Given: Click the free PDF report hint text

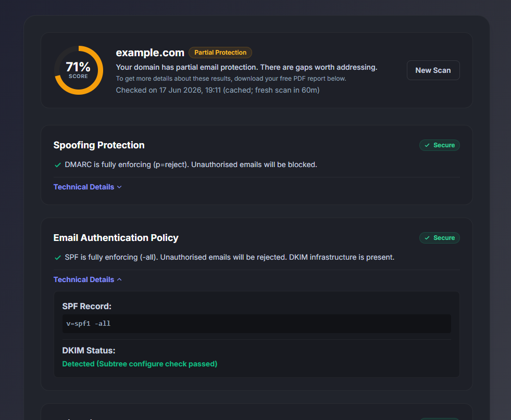Looking at the screenshot, I should click(x=231, y=79).
